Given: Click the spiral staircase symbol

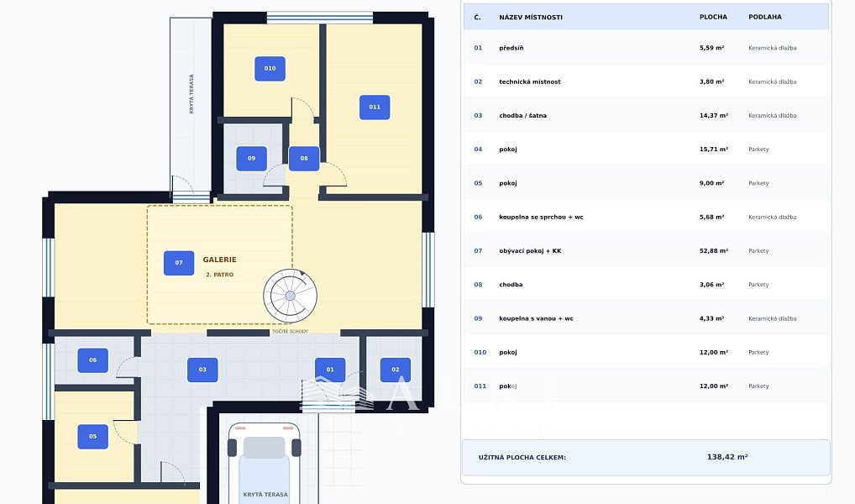Looking at the screenshot, I should tap(290, 296).
